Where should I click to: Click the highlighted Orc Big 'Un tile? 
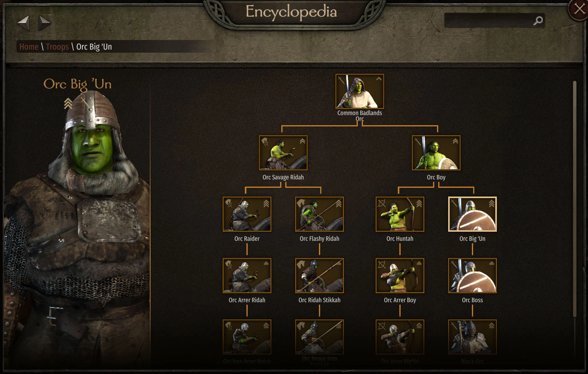click(472, 214)
